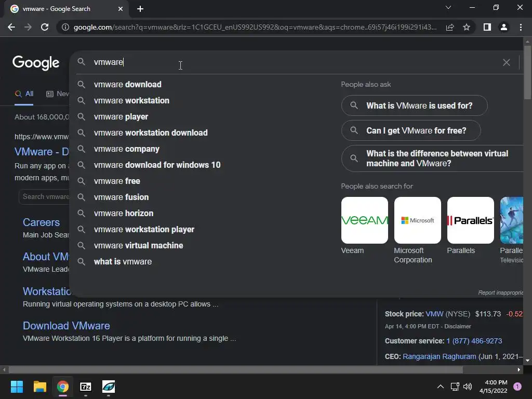
Task: Click Report inappropriate predictions link
Action: 500,292
